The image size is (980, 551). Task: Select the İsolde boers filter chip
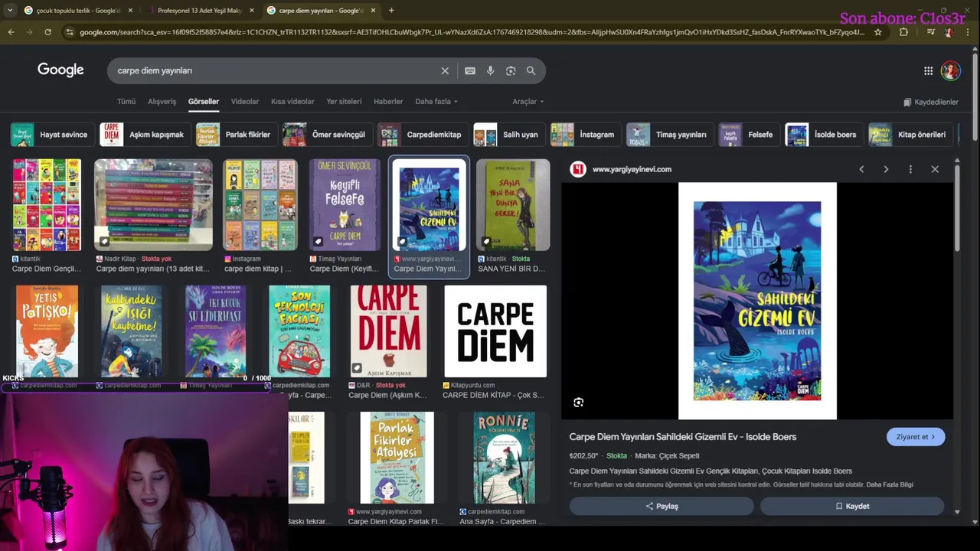pyautogui.click(x=824, y=135)
